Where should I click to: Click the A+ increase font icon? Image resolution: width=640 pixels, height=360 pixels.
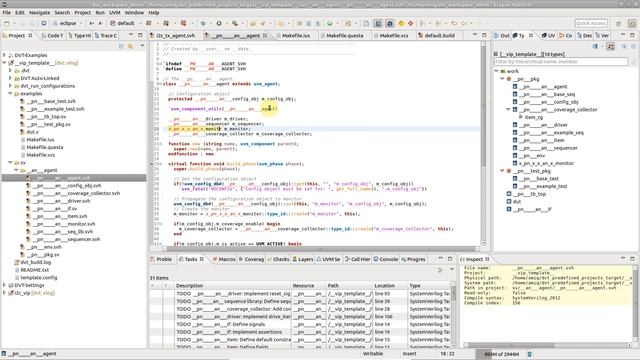tap(91, 23)
